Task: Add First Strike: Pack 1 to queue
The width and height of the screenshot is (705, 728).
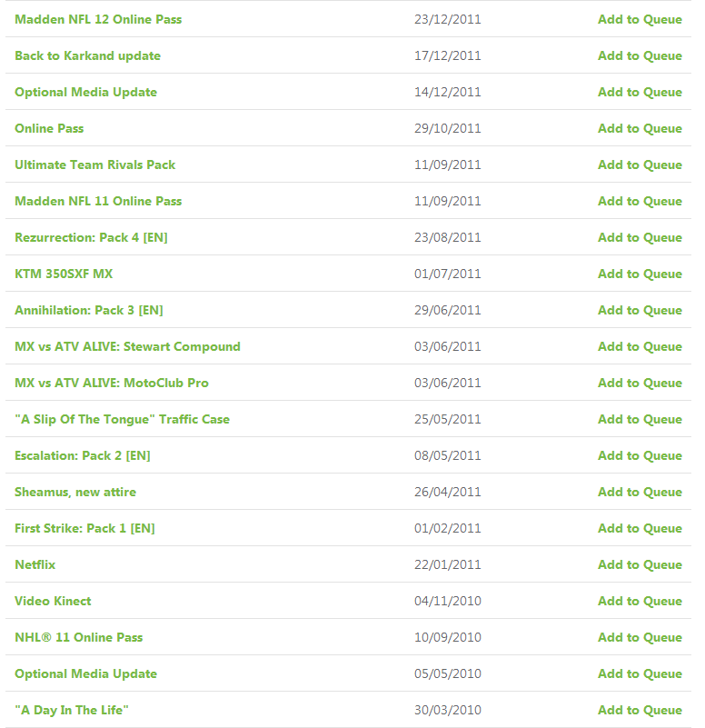Action: point(640,528)
